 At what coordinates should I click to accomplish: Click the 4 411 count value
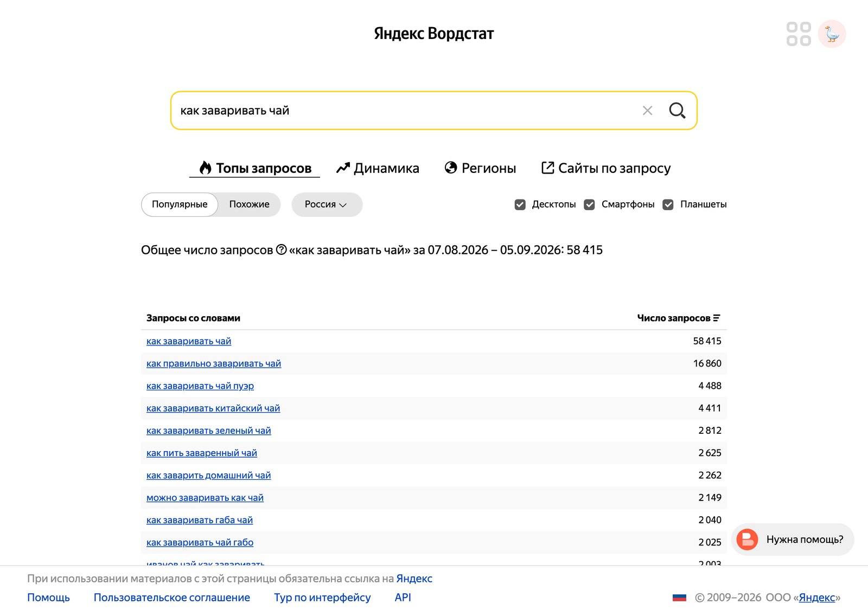pos(710,408)
